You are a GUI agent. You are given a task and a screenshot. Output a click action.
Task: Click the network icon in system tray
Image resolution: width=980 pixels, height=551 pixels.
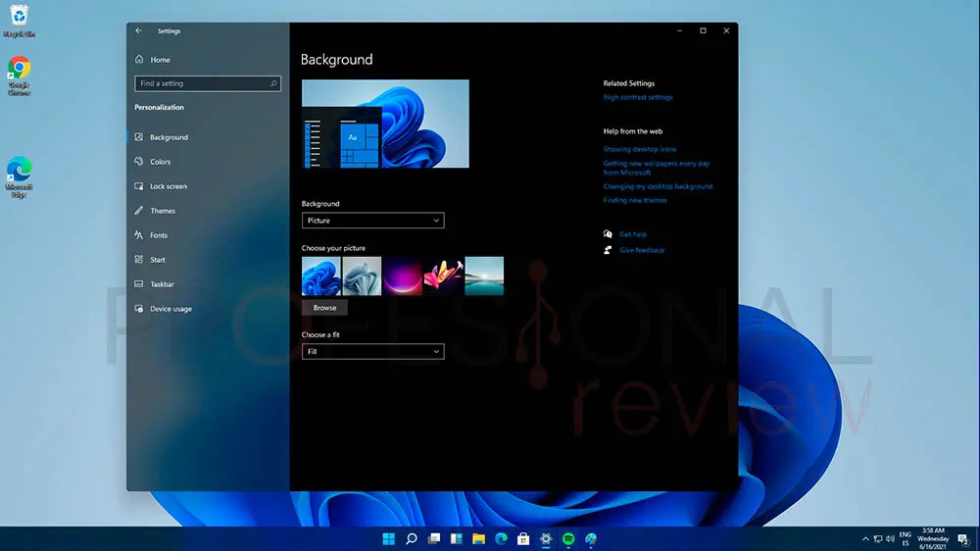coord(877,539)
